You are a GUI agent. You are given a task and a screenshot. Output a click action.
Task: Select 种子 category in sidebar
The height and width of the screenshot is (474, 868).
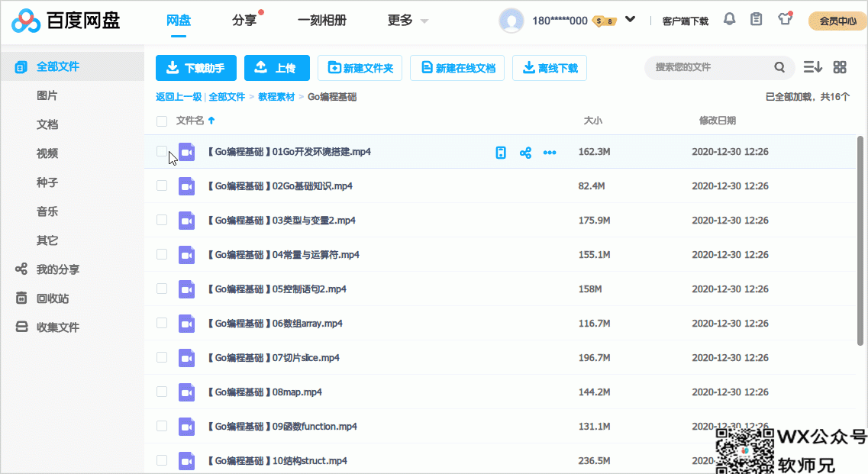(47, 182)
